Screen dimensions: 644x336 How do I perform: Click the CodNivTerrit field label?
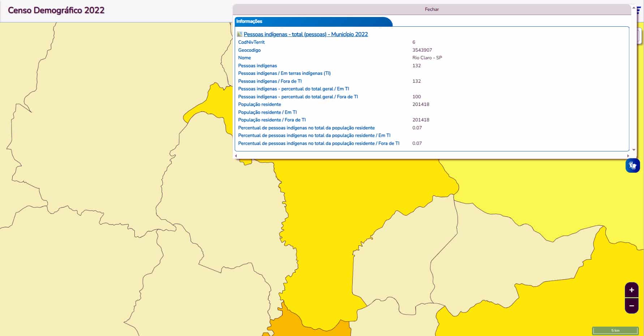pyautogui.click(x=251, y=42)
